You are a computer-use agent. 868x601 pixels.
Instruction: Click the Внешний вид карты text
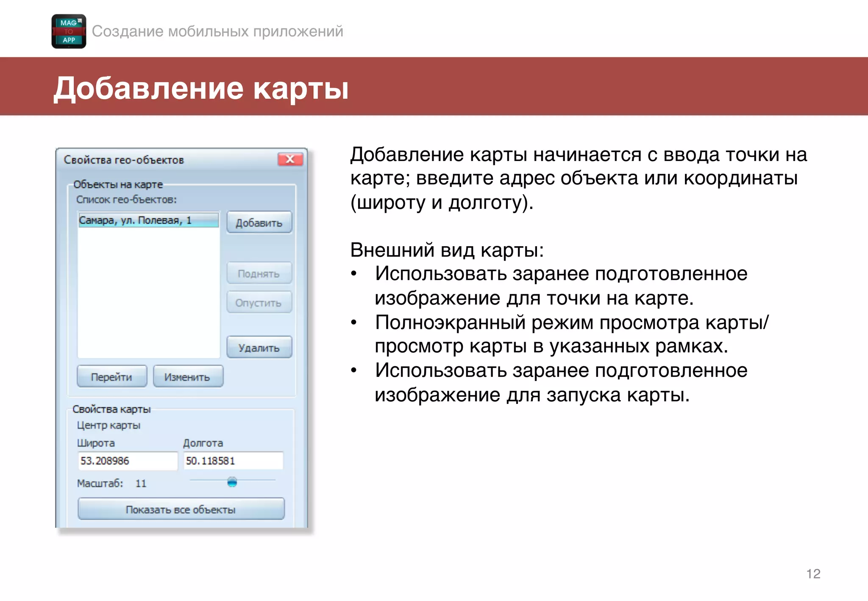click(446, 250)
